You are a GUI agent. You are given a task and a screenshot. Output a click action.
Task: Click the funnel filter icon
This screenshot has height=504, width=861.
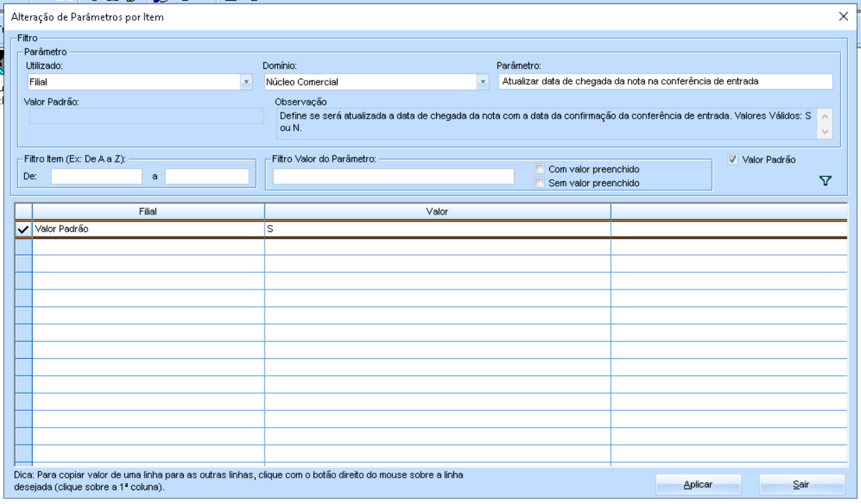(825, 181)
